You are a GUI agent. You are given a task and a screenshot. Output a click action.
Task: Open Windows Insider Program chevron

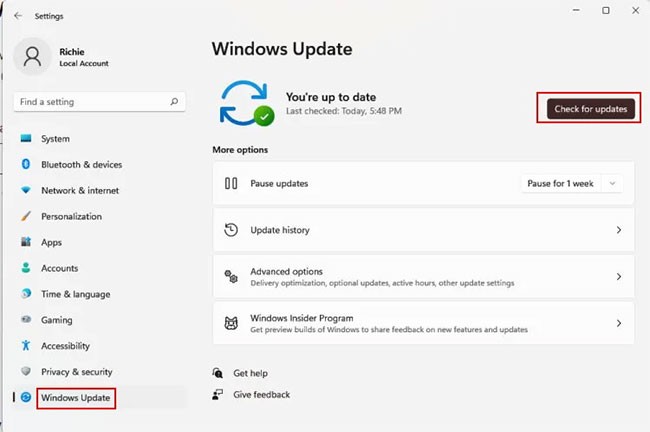coord(619,323)
